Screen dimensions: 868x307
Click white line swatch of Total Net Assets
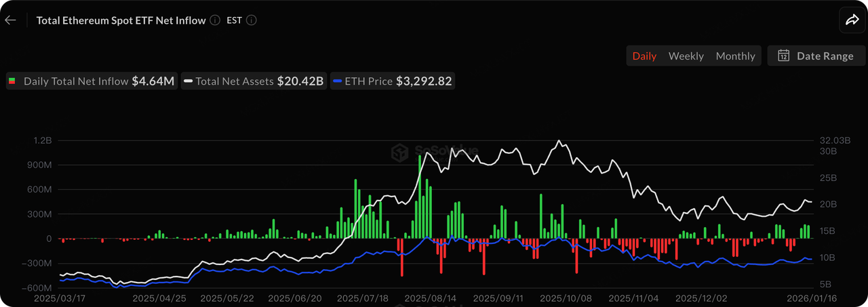188,81
